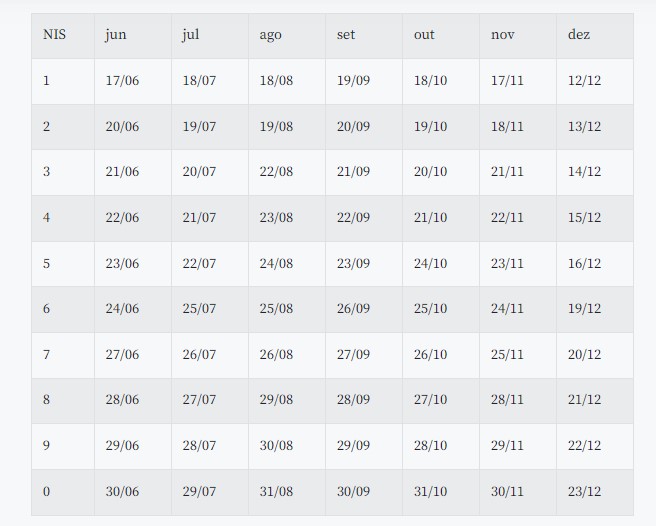
Task: Select the 28/07 date cell
Action: coord(199,446)
